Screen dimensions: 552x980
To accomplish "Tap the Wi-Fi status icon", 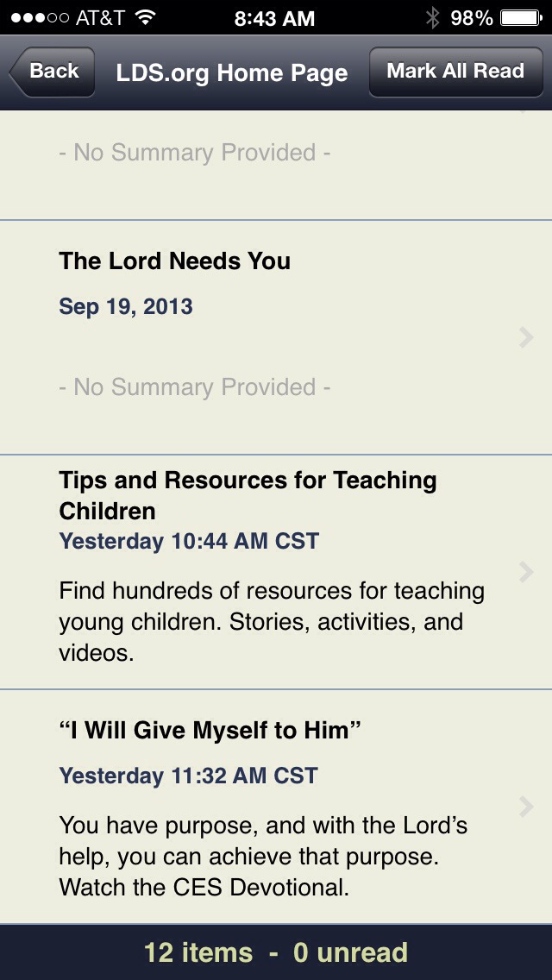I will [145, 17].
